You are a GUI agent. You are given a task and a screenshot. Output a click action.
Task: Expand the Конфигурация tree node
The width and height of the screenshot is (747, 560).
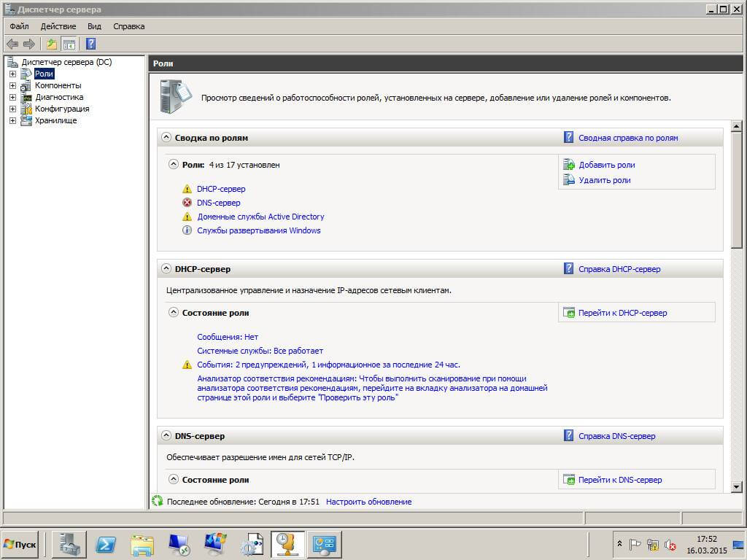point(13,109)
